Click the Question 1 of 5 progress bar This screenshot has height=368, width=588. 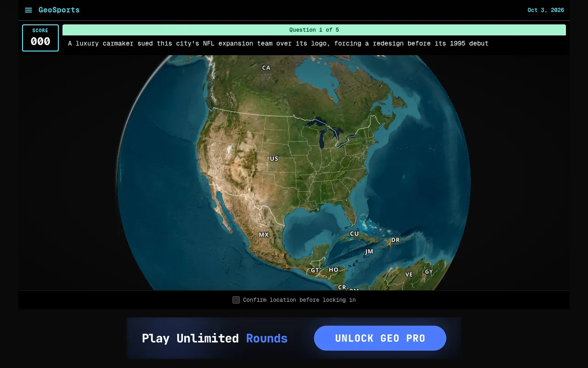click(x=314, y=30)
